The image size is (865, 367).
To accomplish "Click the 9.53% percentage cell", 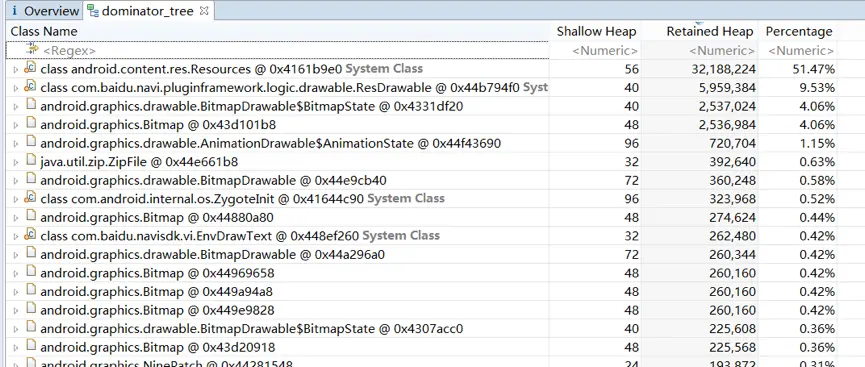I will tap(816, 88).
